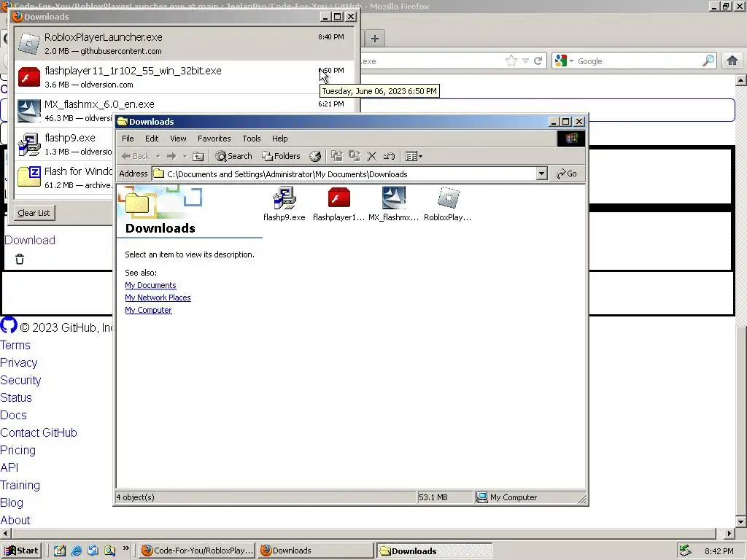Image resolution: width=747 pixels, height=560 pixels.
Task: Select flashplayer11_1r102_55_win_32bit.exe download entry
Action: click(x=185, y=77)
